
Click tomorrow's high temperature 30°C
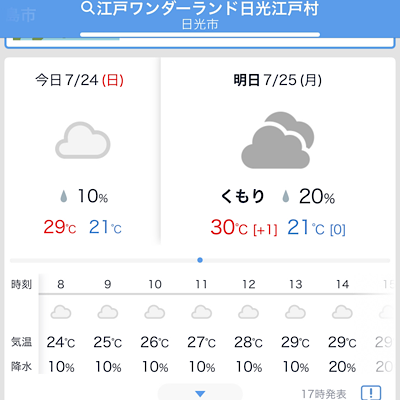[229, 228]
